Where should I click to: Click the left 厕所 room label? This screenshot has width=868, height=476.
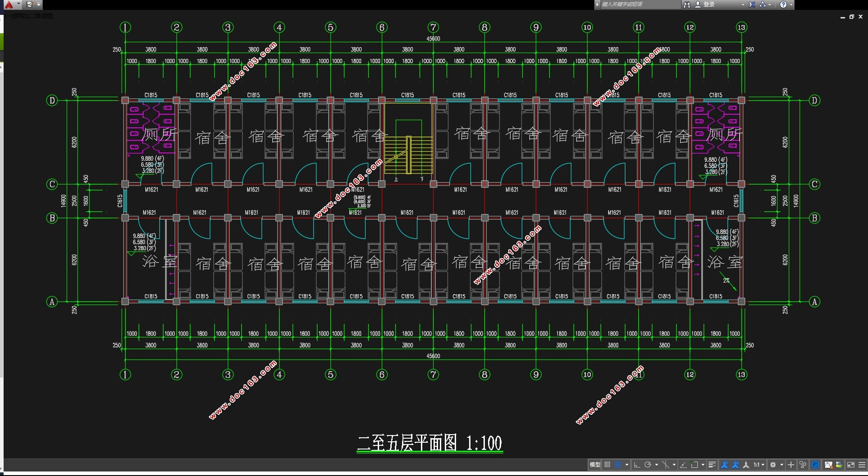(159, 134)
